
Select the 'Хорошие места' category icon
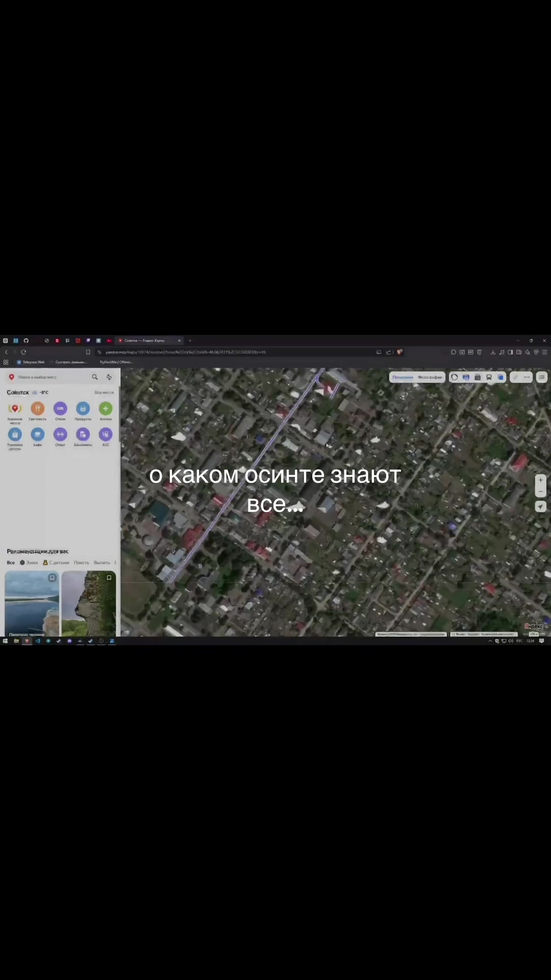tap(15, 408)
